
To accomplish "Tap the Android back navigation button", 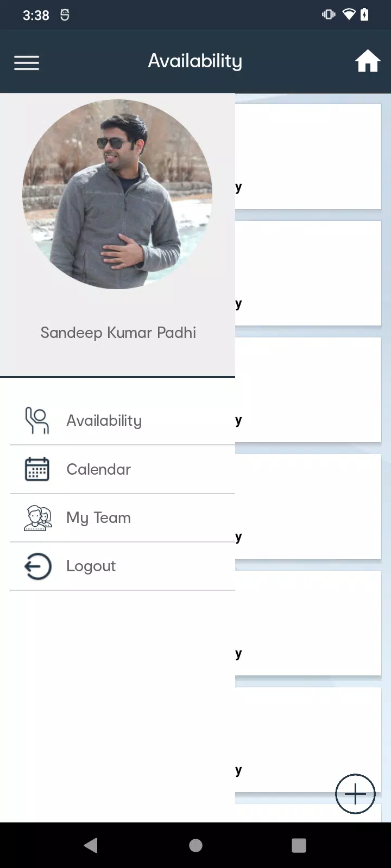I will click(x=91, y=845).
